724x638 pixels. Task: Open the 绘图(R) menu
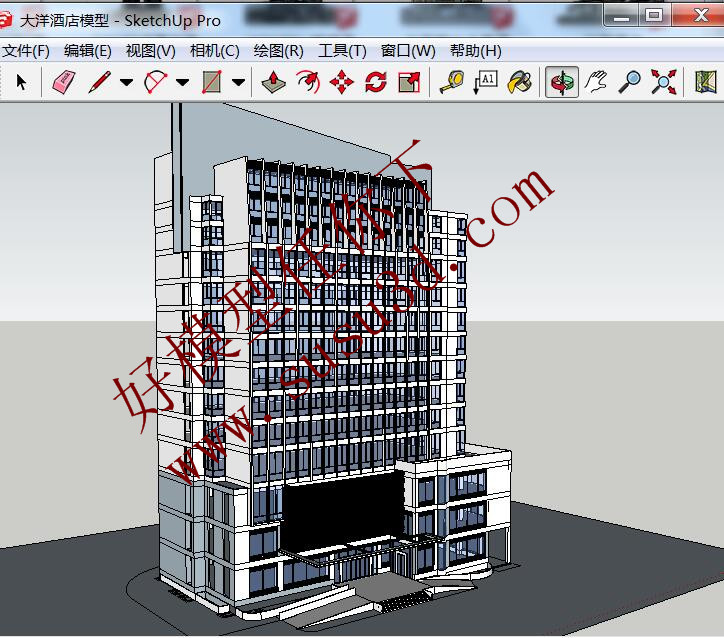coord(278,51)
